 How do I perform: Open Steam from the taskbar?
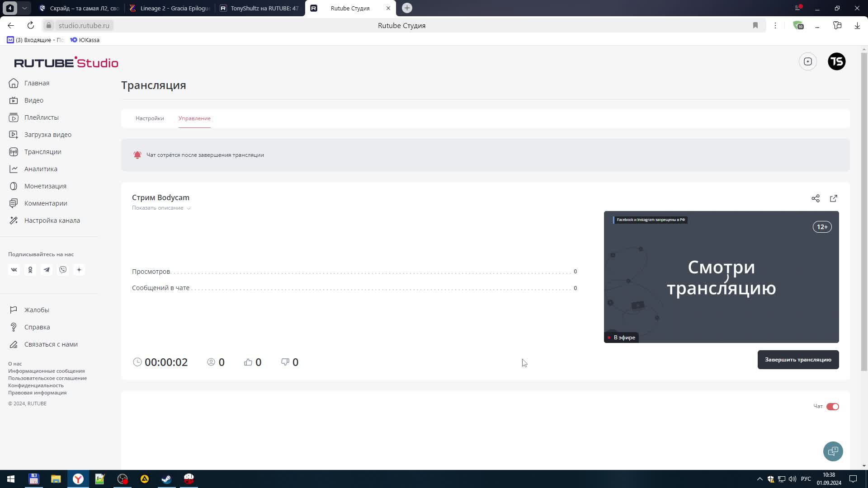point(166,479)
